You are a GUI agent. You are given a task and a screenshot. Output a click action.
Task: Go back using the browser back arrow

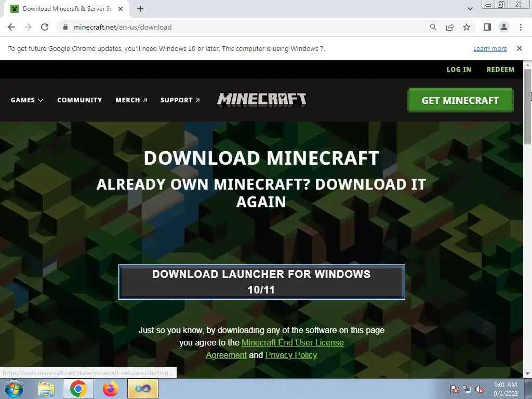[x=11, y=27]
